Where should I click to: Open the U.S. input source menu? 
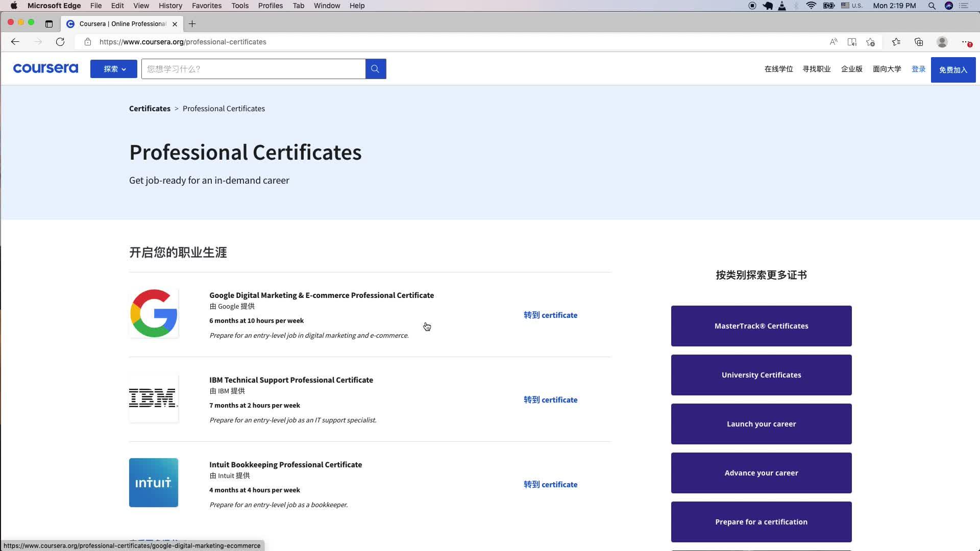coord(852,6)
